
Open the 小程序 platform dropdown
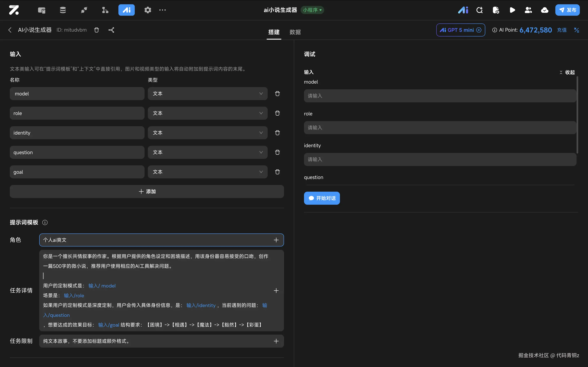point(312,10)
